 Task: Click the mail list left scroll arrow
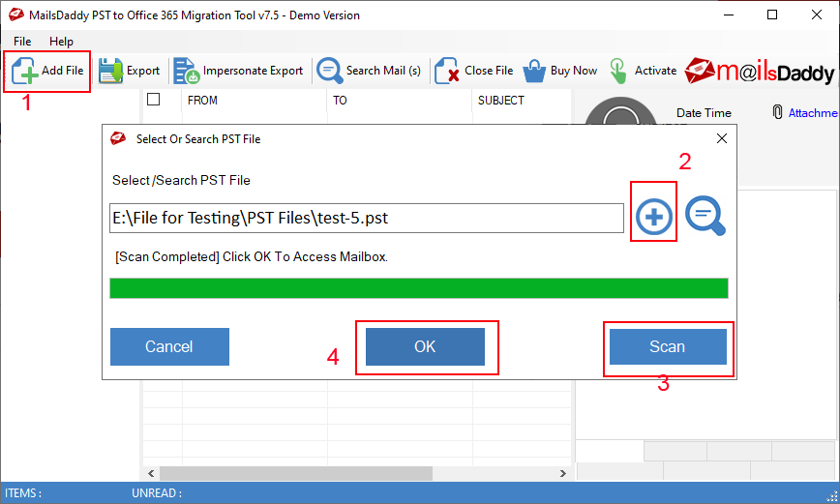[x=151, y=473]
